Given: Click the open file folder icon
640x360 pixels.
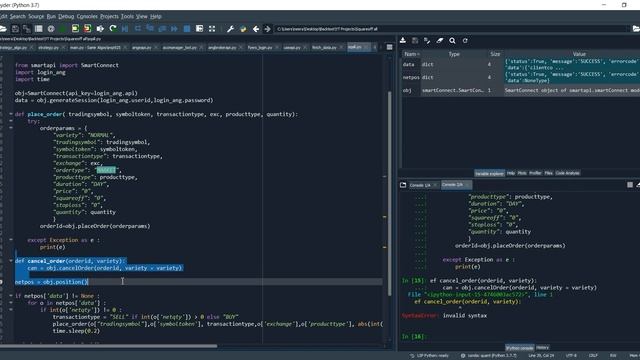Looking at the screenshot, I should (2, 29).
